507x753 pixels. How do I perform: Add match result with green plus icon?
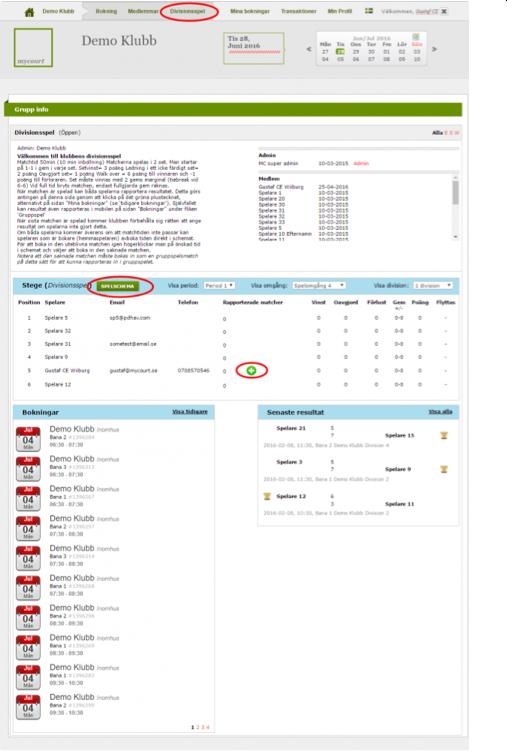(251, 370)
